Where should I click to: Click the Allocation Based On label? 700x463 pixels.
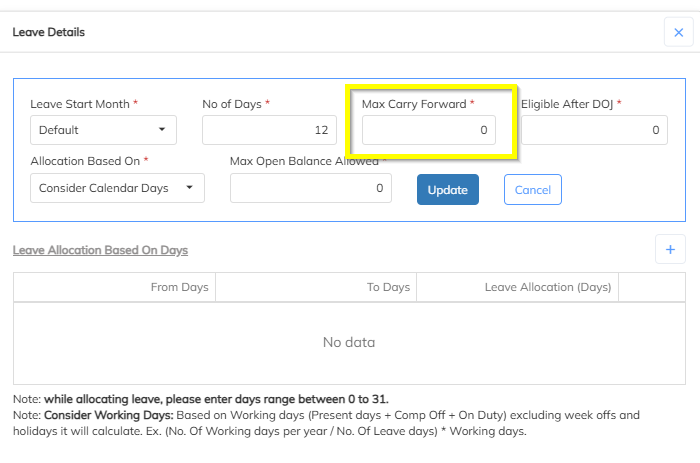click(x=90, y=160)
